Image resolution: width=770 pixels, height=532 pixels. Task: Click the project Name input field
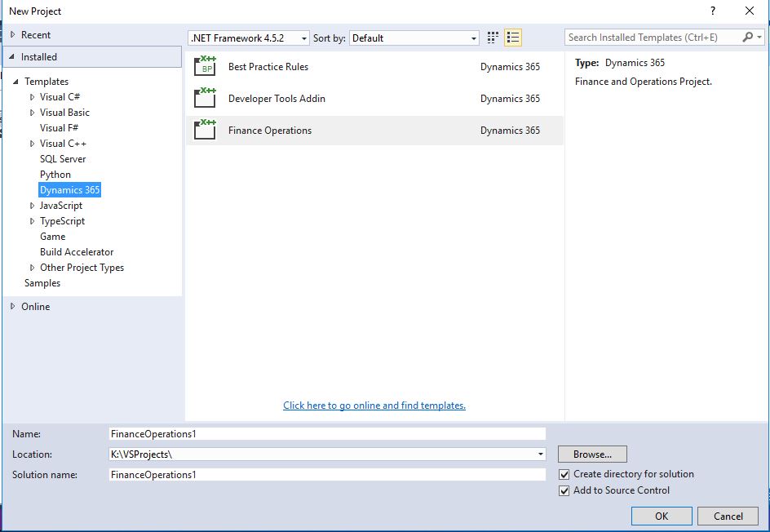click(x=327, y=434)
